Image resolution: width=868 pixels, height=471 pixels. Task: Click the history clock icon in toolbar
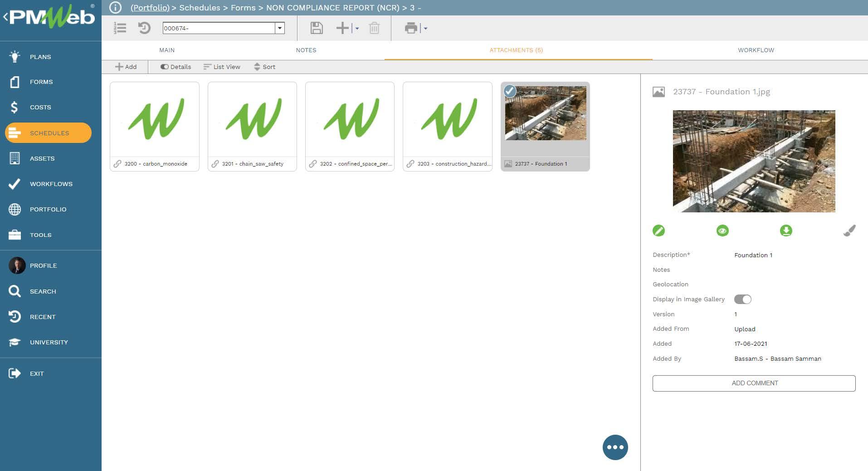tap(144, 28)
